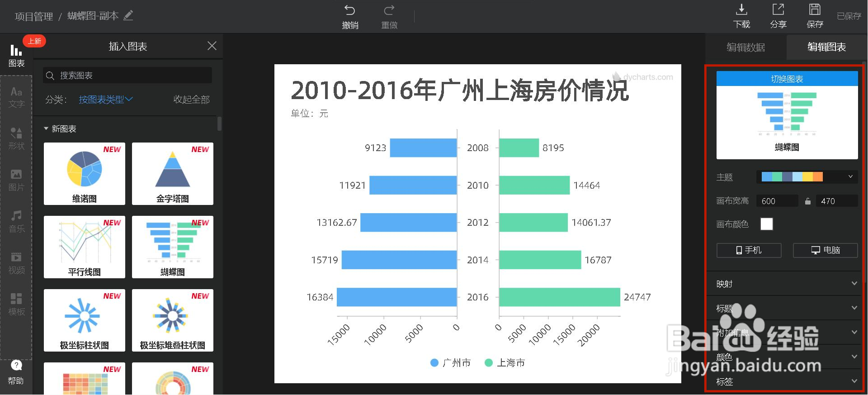
Task: Open the 主题 color theme dropdown
Action: coord(807,176)
